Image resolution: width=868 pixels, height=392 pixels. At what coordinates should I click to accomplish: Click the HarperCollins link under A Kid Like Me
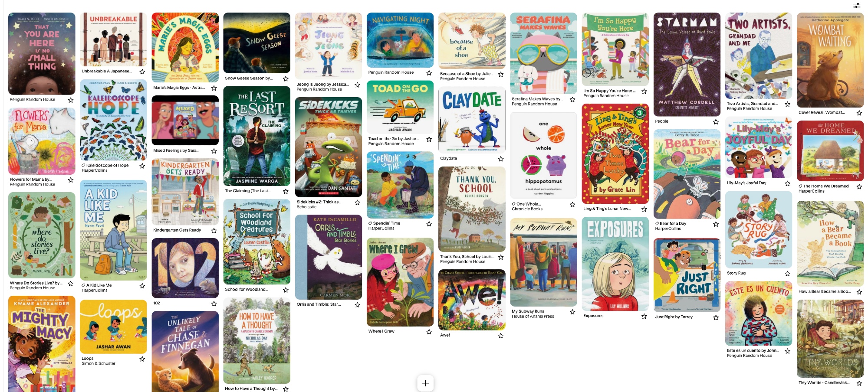point(95,291)
